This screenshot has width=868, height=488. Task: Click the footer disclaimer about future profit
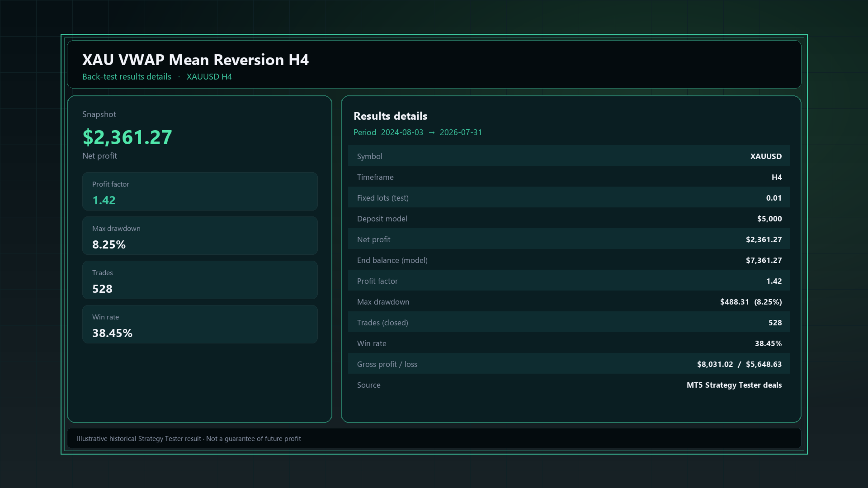pyautogui.click(x=189, y=439)
